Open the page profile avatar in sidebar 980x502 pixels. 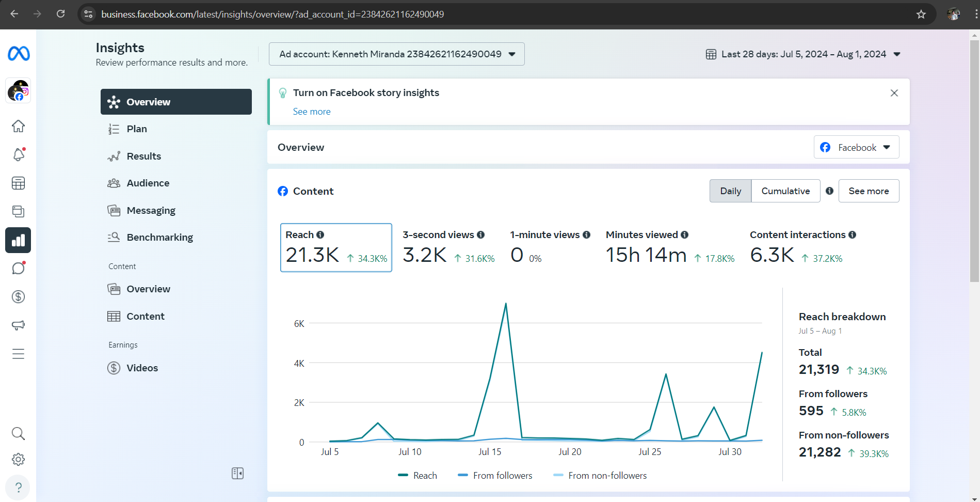[19, 91]
